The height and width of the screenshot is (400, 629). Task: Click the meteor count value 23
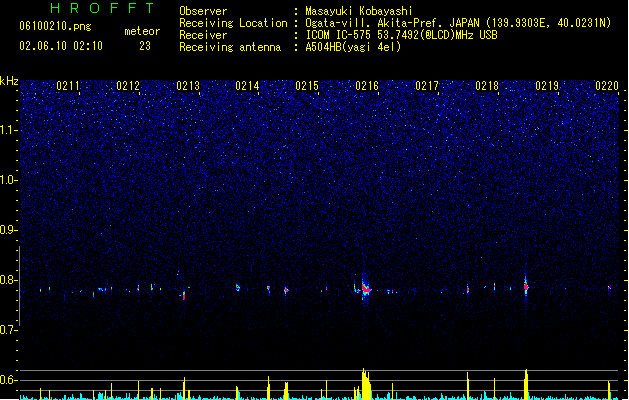coord(145,46)
